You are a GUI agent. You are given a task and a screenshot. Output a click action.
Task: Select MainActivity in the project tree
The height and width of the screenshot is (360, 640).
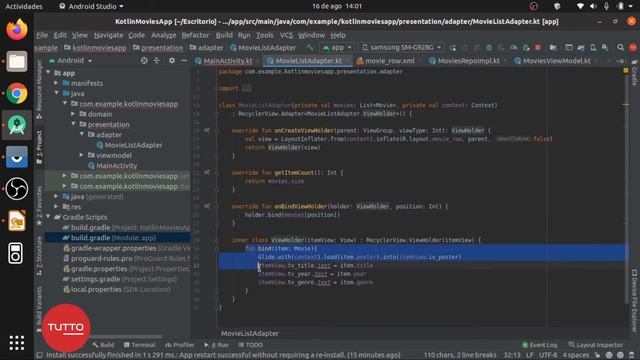coord(117,165)
